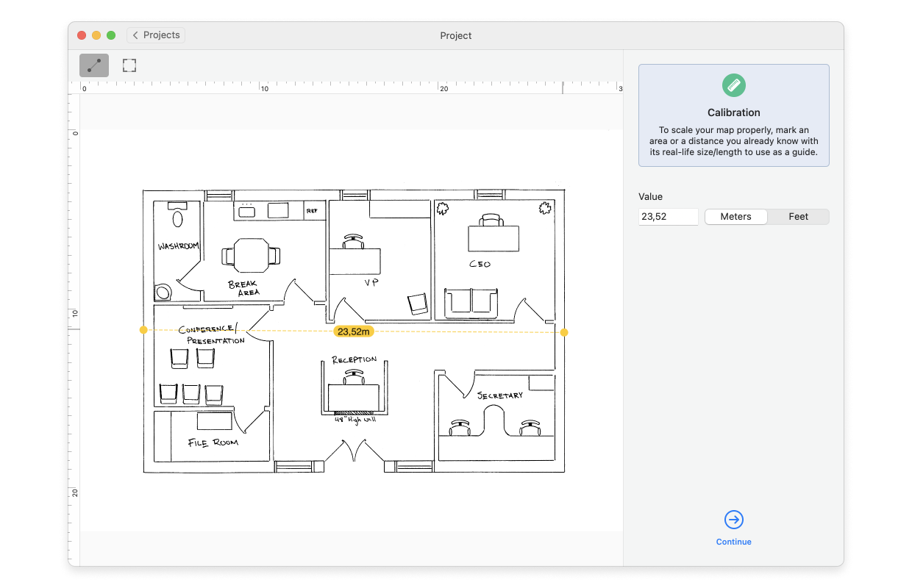Click the Calibration instructions card
Viewport: 912px width, 588px height.
(733, 115)
